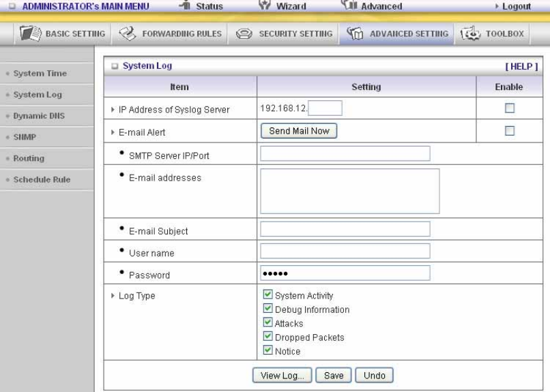Open the HELP link
This screenshot has height=392, width=550.
point(521,66)
